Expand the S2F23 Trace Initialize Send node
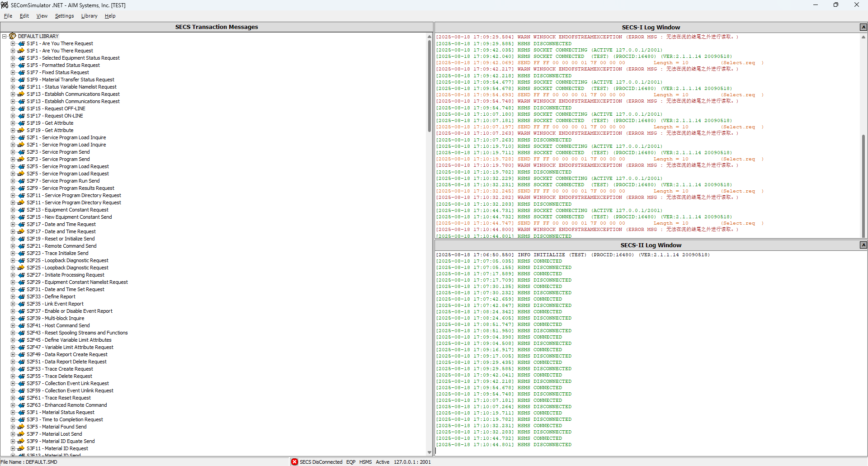 pos(13,253)
